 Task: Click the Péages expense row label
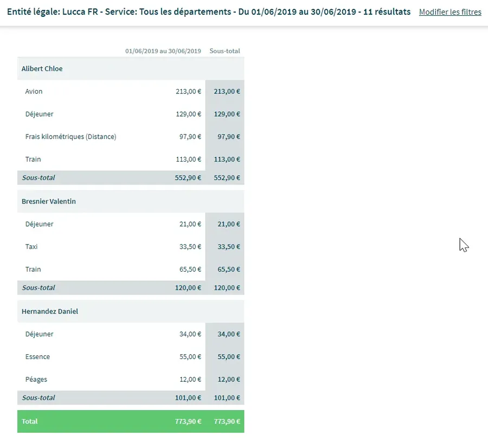coord(36,380)
